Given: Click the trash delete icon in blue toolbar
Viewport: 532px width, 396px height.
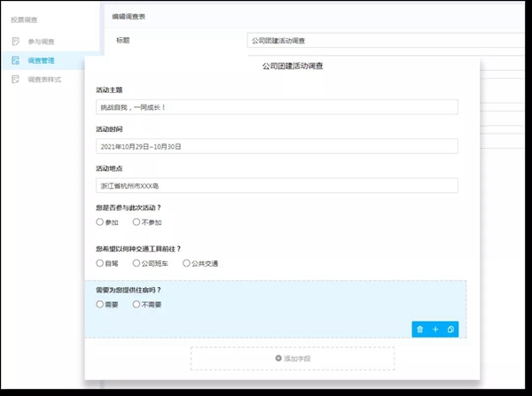Looking at the screenshot, I should click(x=419, y=330).
